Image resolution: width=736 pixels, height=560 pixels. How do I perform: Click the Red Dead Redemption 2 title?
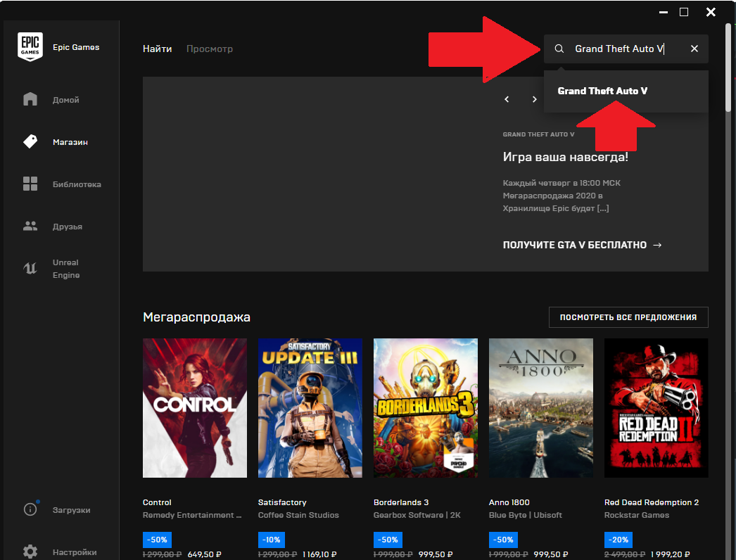tap(652, 502)
